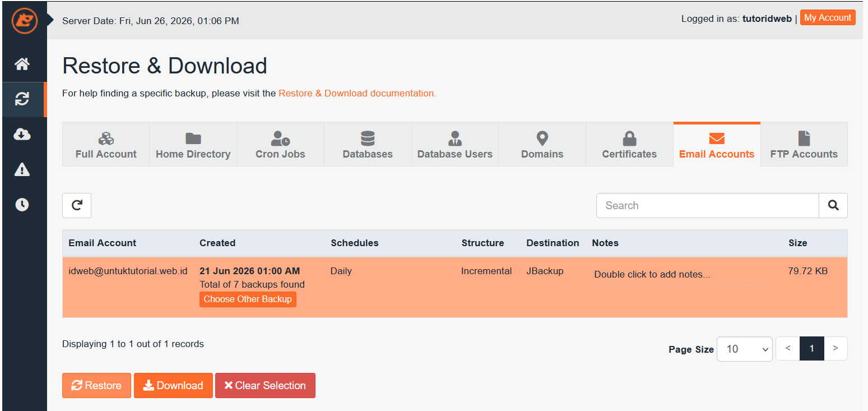Sort by Email Account column header
The image size is (868, 411).
103,243
